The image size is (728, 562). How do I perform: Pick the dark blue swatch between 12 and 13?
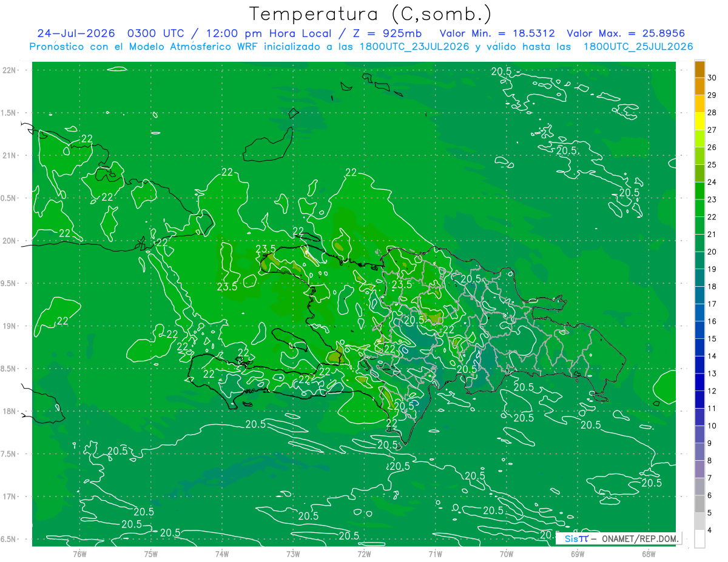click(699, 383)
